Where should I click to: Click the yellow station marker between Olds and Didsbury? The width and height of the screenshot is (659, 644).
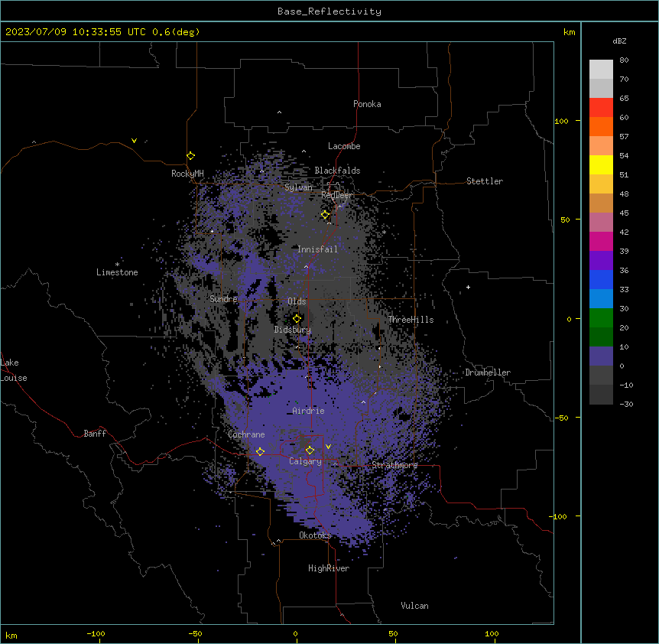297,318
